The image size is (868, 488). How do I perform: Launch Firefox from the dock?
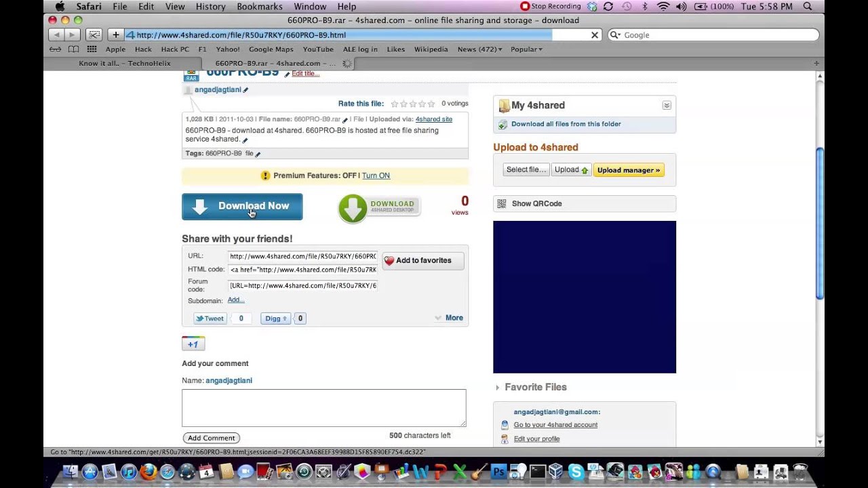click(148, 472)
